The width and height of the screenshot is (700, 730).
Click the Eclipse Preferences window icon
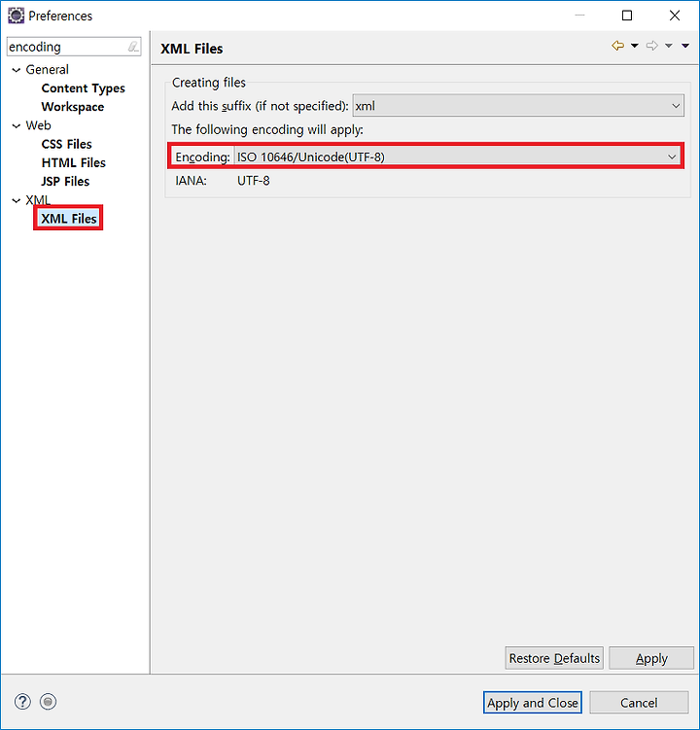point(16,16)
